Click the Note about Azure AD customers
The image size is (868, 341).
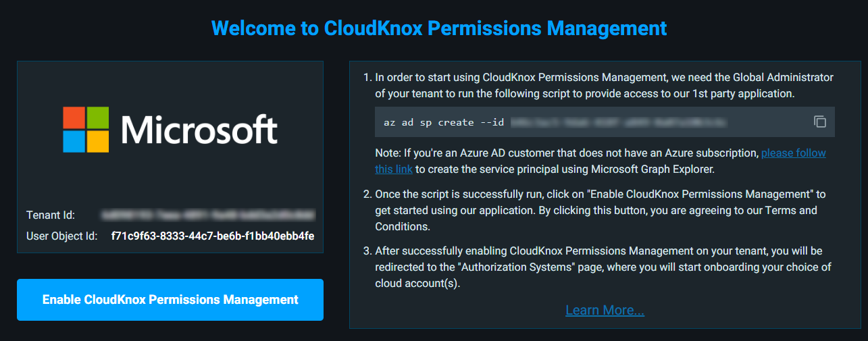[x=567, y=153]
